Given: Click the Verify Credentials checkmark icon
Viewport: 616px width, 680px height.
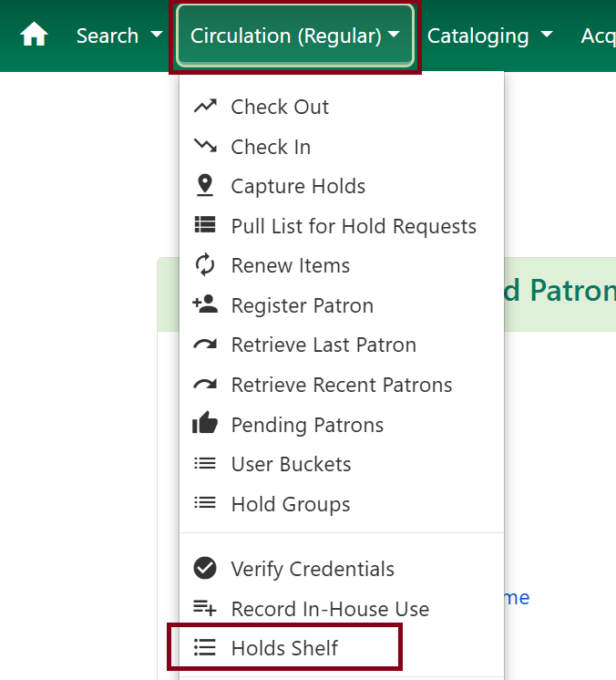Looking at the screenshot, I should 205,569.
